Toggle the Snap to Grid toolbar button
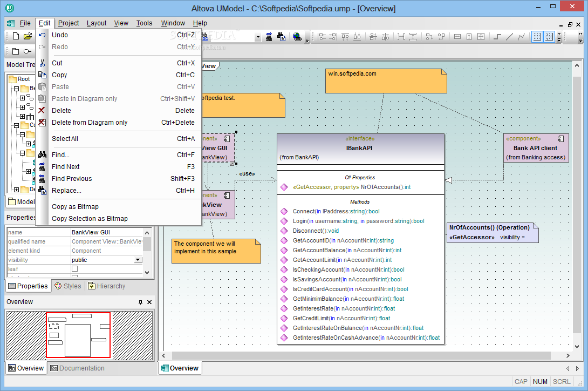The width and height of the screenshot is (588, 391). pyautogui.click(x=549, y=37)
